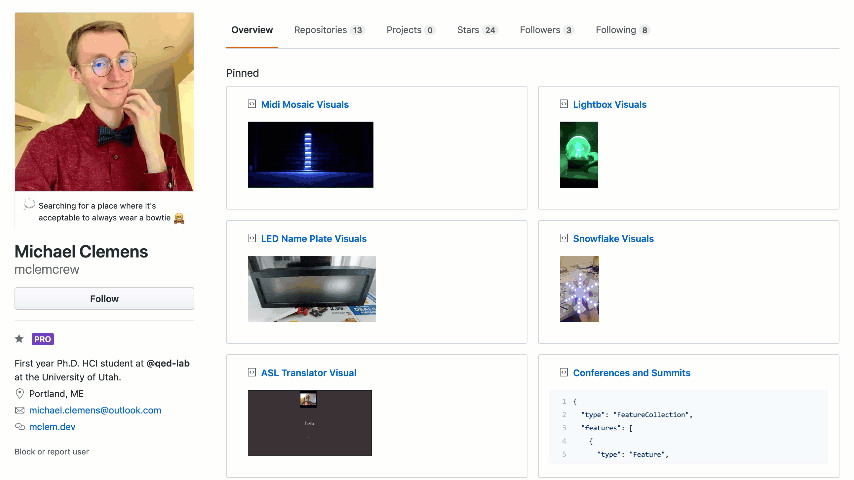Screen dimensions: 854x480
Task: Open the Overview tab
Action: 252,30
